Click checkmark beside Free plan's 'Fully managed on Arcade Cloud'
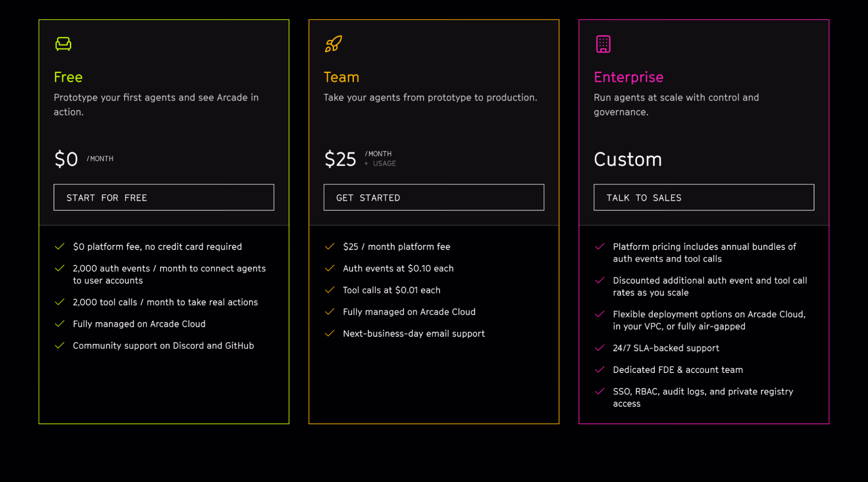Viewport: 868px width, 482px height. tap(60, 324)
